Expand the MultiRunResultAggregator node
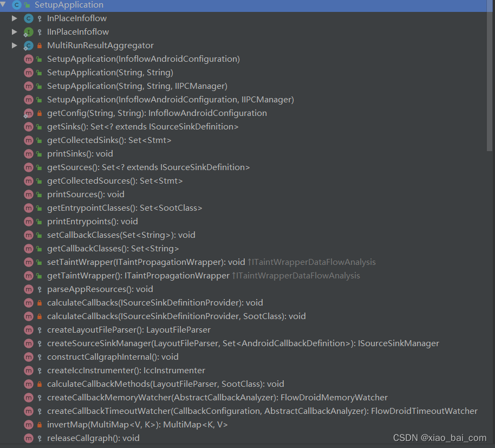495x448 pixels. (15, 45)
